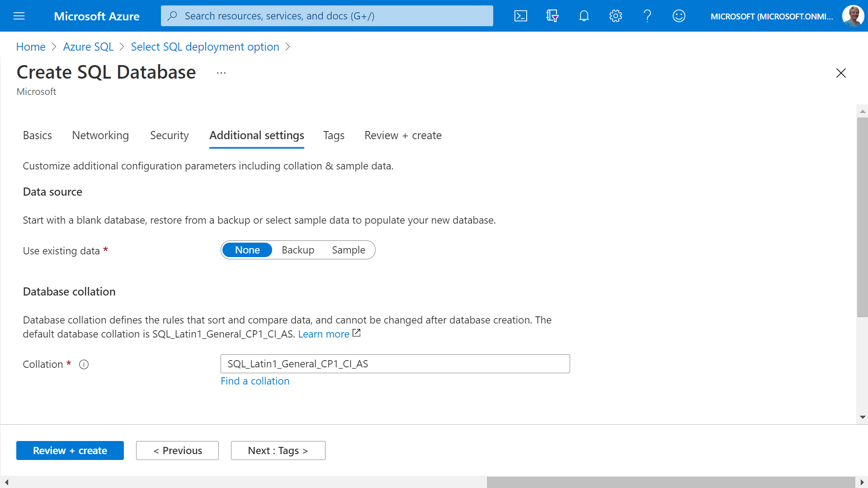
Task: Click the Collation text field
Action: click(x=395, y=364)
